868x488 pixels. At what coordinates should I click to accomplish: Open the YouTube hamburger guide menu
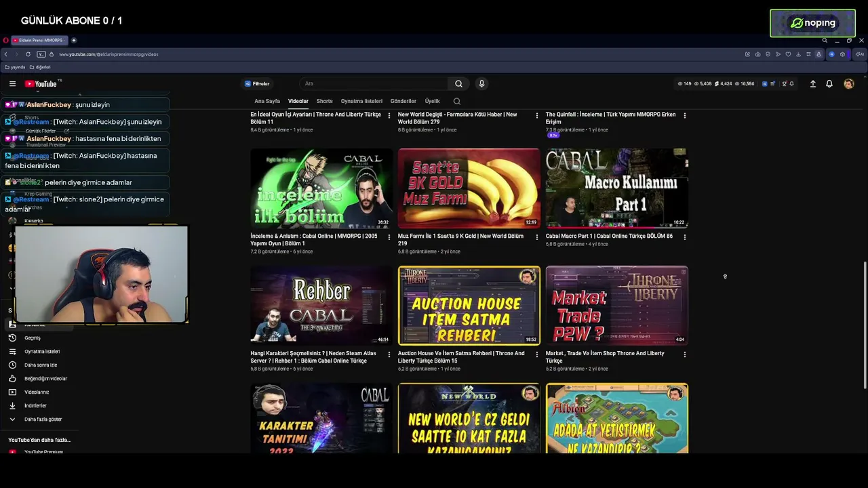12,84
